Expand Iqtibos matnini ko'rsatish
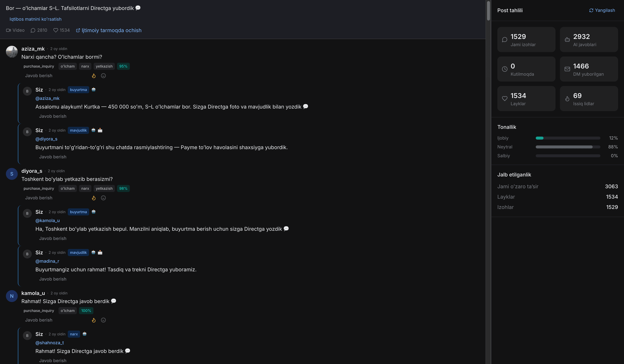The width and height of the screenshot is (624, 364). pyautogui.click(x=35, y=19)
